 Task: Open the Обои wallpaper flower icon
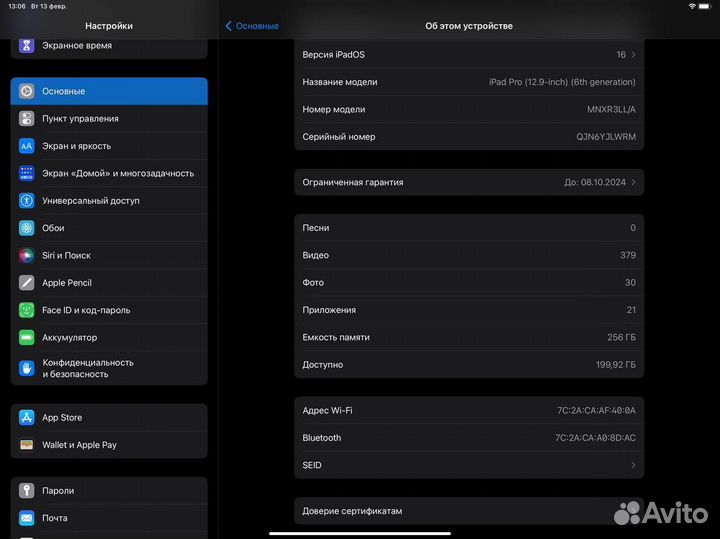[x=27, y=228]
